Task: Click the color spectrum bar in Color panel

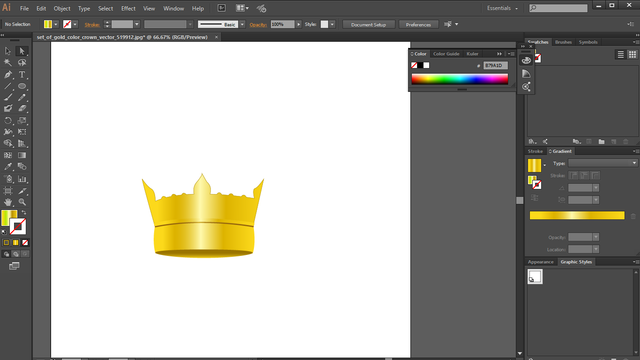Action: point(460,79)
